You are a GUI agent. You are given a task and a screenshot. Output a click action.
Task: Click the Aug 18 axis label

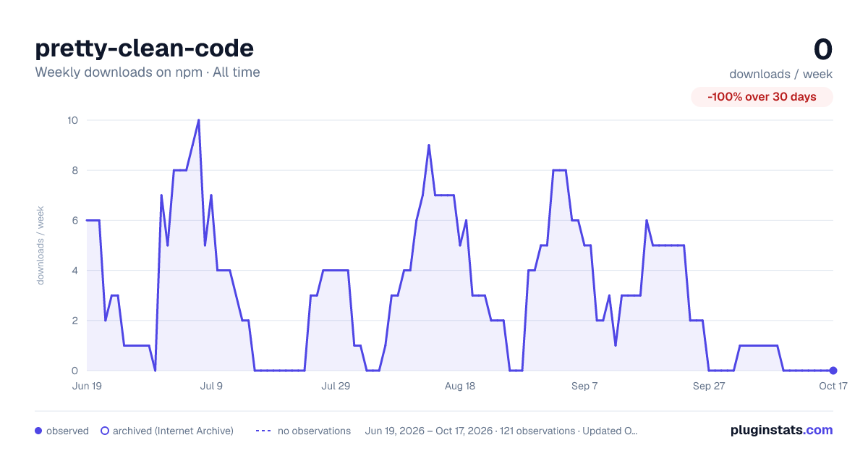point(460,387)
